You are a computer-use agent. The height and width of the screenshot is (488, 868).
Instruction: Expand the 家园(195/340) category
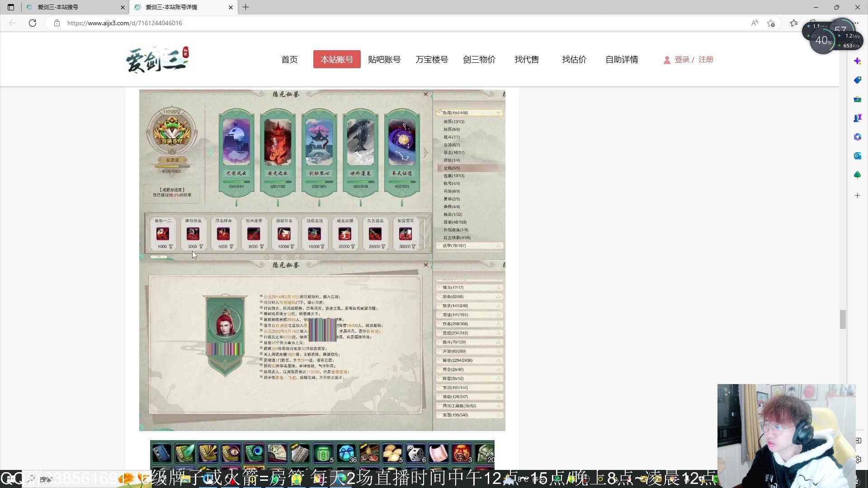469,415
